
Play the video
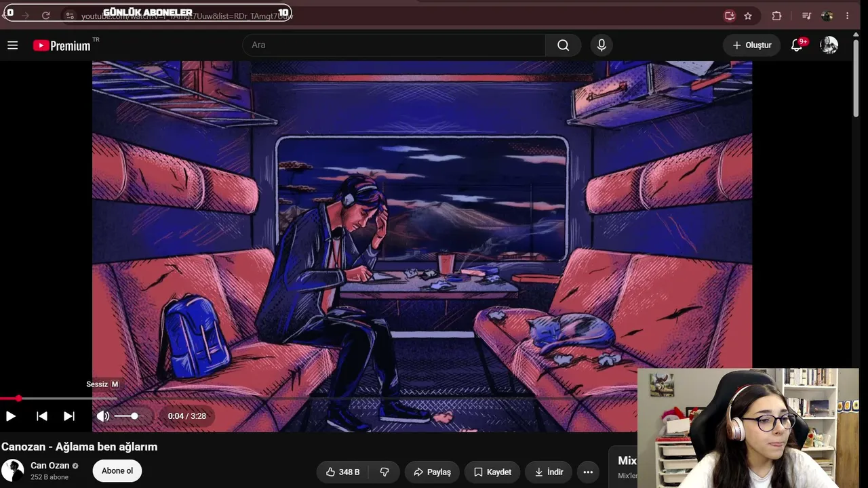[x=11, y=416]
